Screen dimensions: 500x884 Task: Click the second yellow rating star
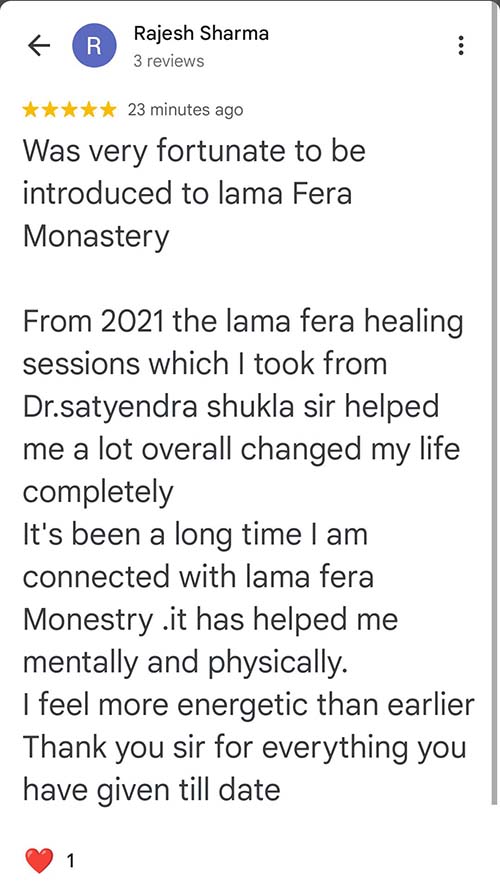click(50, 110)
